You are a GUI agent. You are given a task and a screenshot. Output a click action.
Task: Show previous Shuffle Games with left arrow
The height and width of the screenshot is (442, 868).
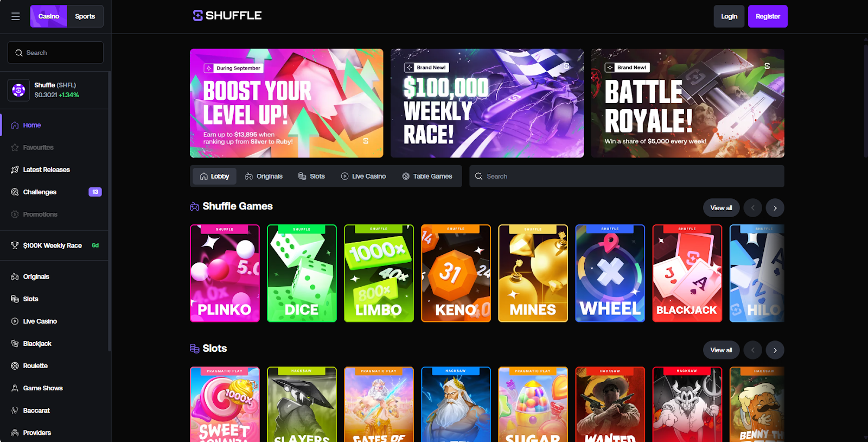752,208
